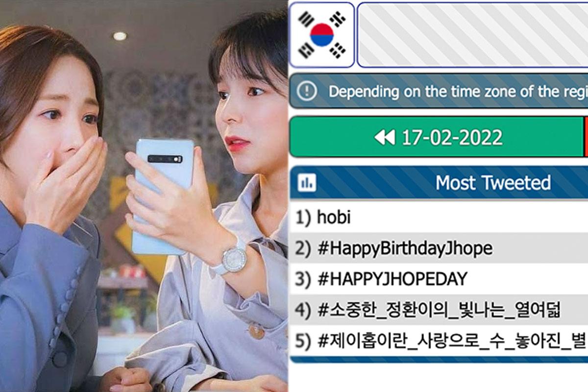The width and height of the screenshot is (588, 392).
Task: Click the photo of two women
Action: click(144, 196)
